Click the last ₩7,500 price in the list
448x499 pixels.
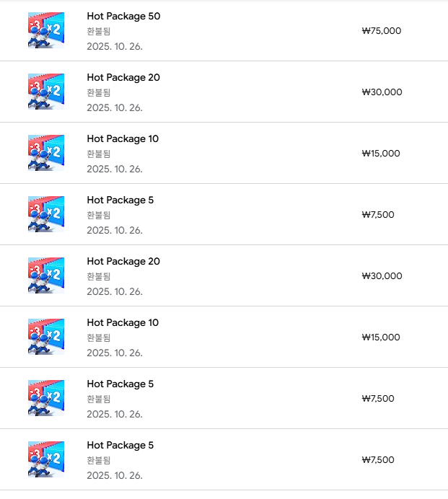point(378,460)
